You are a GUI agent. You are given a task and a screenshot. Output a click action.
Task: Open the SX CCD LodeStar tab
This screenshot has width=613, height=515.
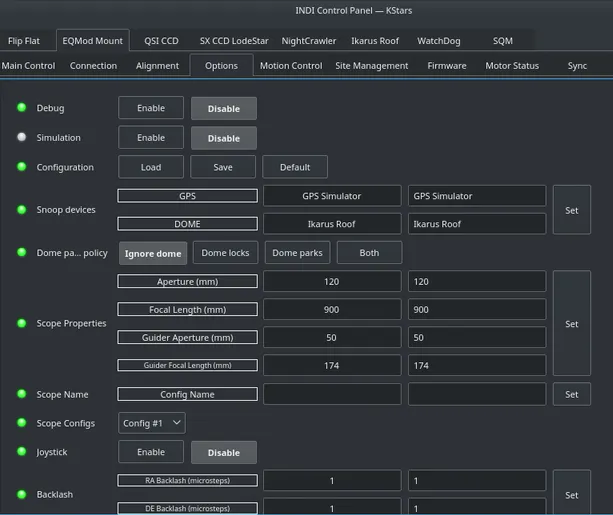(x=234, y=41)
